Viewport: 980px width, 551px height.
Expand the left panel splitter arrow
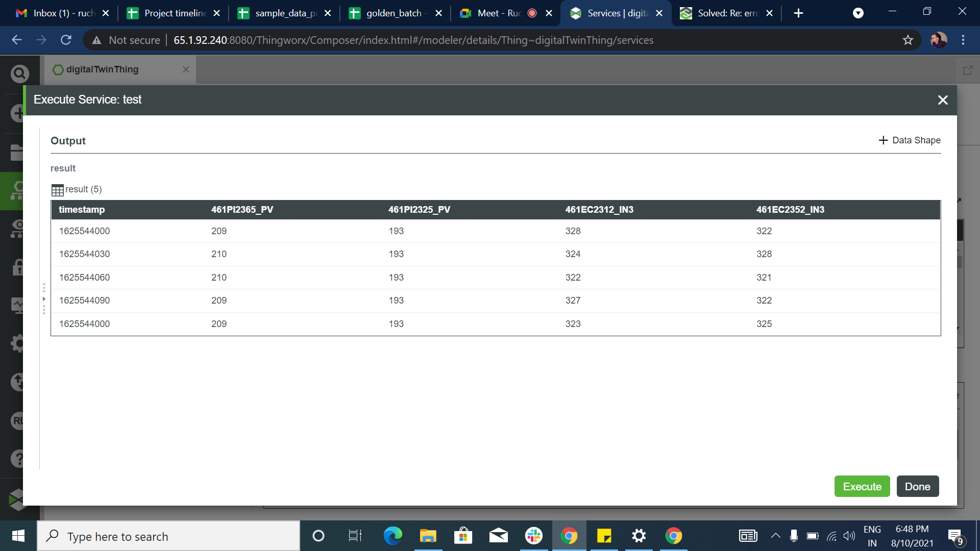44,299
